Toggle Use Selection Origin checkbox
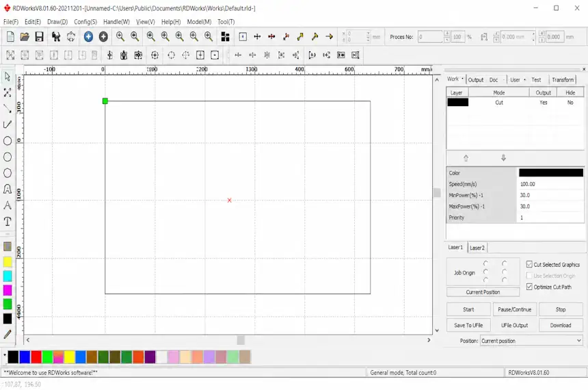 point(529,276)
